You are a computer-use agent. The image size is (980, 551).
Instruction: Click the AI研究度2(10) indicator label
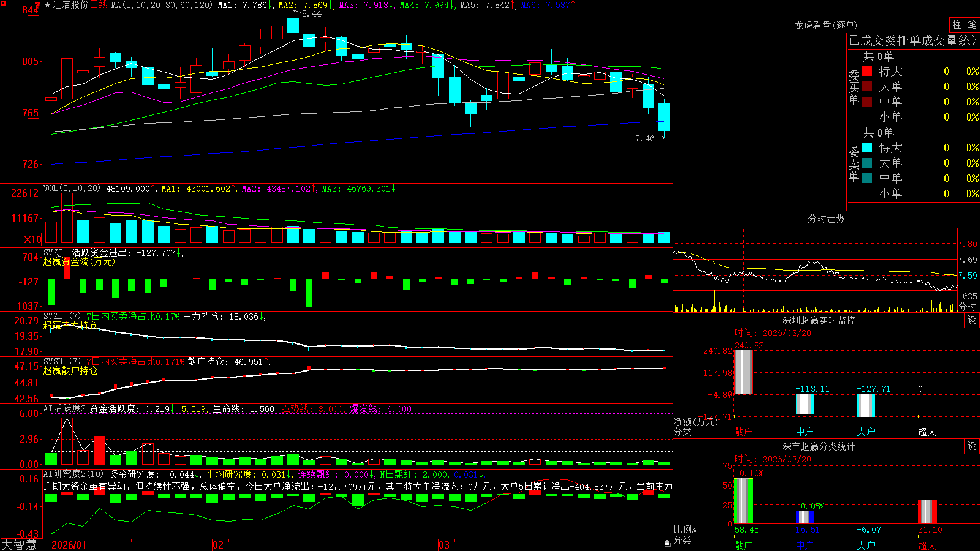[73, 474]
